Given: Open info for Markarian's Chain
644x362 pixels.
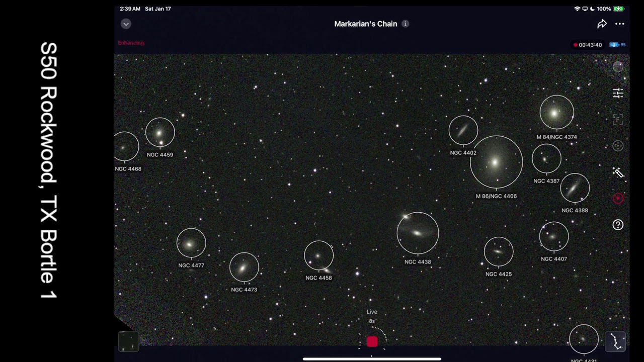Looking at the screenshot, I should [405, 24].
